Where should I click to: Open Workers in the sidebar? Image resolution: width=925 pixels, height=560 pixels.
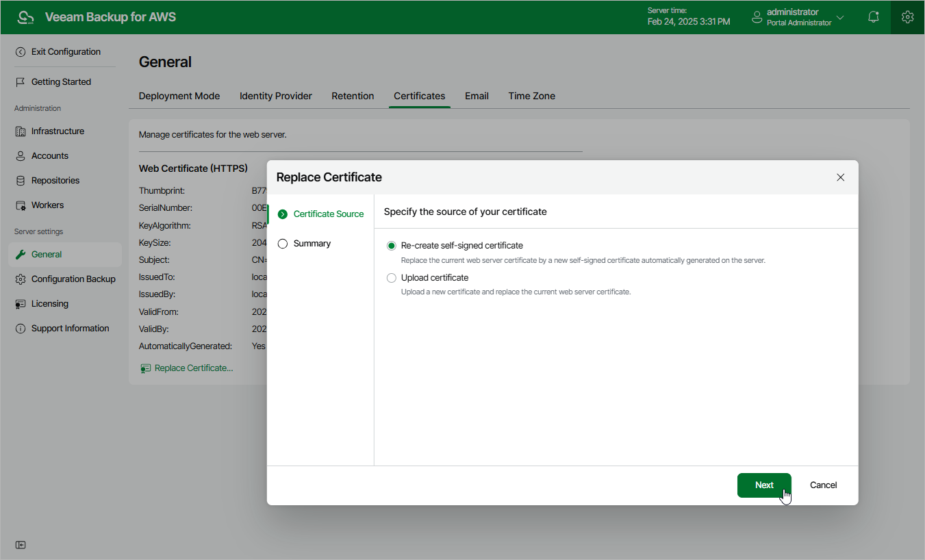click(x=47, y=205)
